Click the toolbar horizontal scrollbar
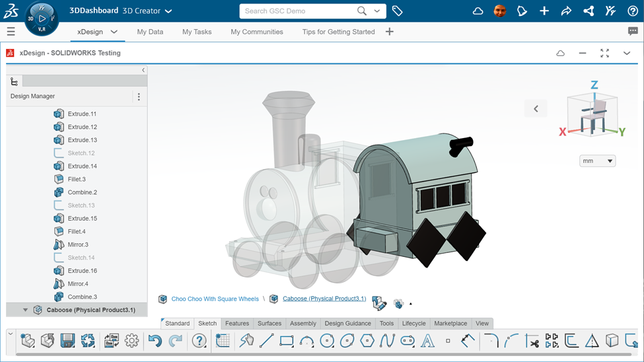The width and height of the screenshot is (644, 362). pos(323,354)
